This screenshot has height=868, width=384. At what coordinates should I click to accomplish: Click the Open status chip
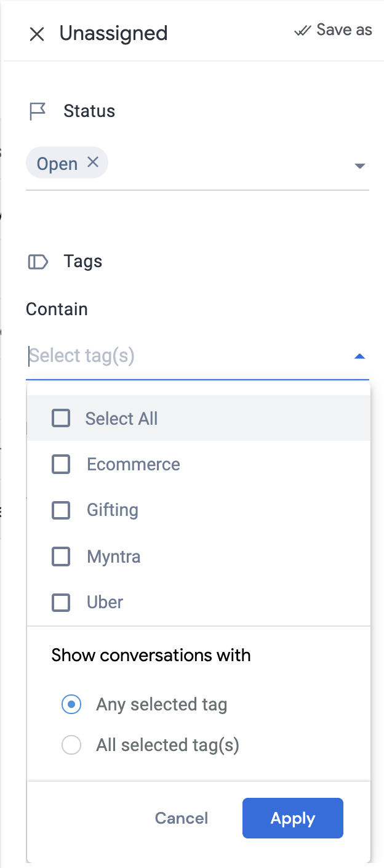[x=57, y=164]
